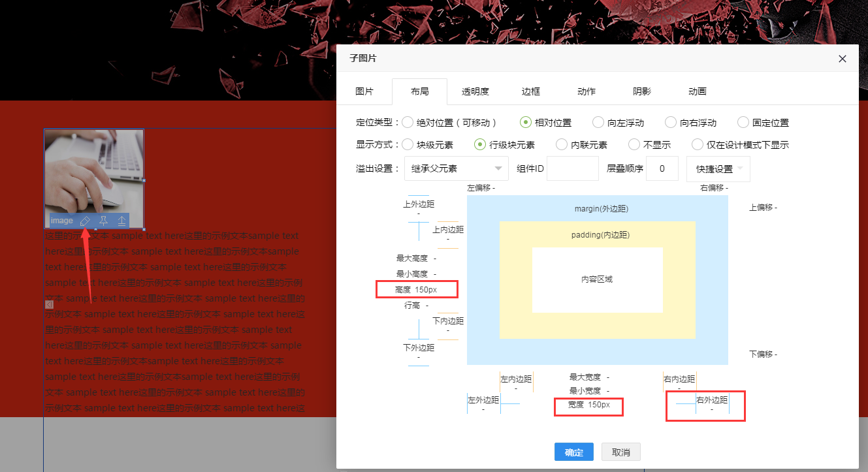The height and width of the screenshot is (472, 868).
Task: Click the 组件ID input field
Action: (x=572, y=168)
